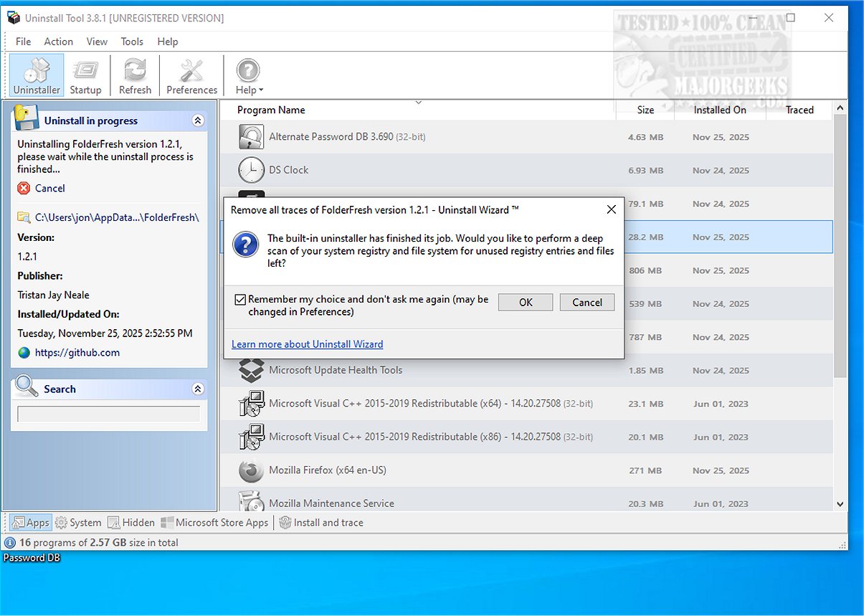Open Preferences from the toolbar

pos(191,75)
